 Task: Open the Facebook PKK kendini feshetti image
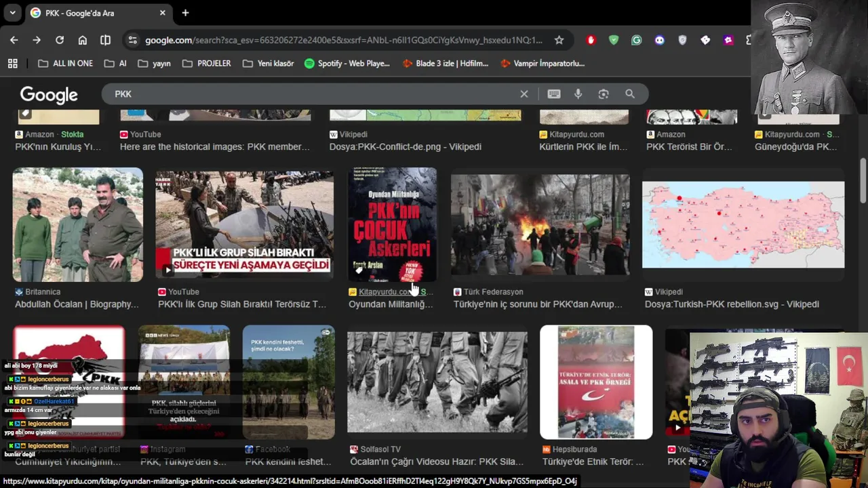pyautogui.click(x=289, y=382)
